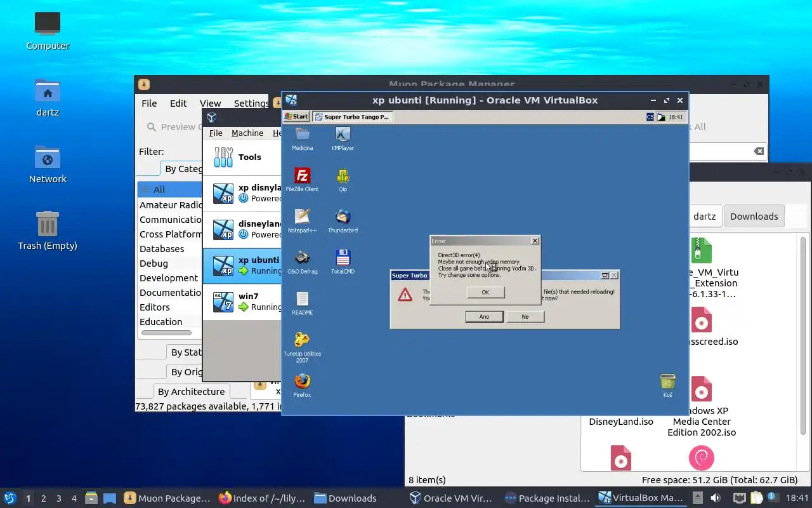Open Muon Settings menu
The width and height of the screenshot is (812, 508).
pos(251,103)
